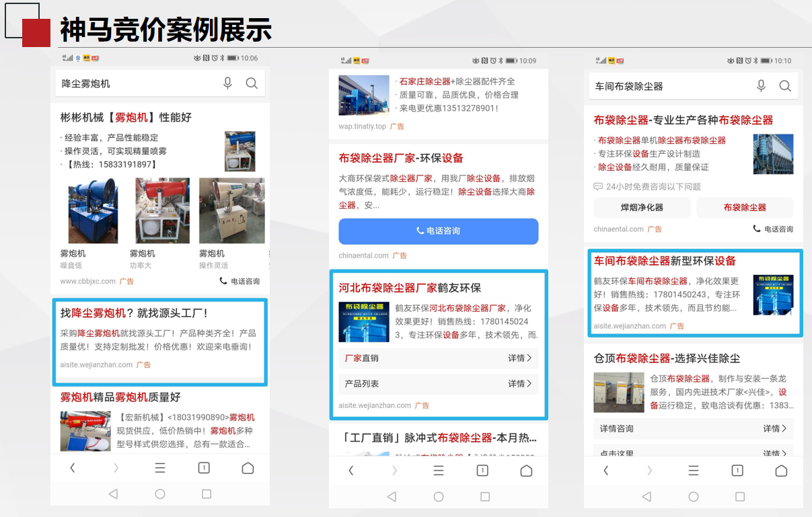Tap thumbnail in 河北布袋除尘器厂家 ad
812x517 pixels.
364,322
